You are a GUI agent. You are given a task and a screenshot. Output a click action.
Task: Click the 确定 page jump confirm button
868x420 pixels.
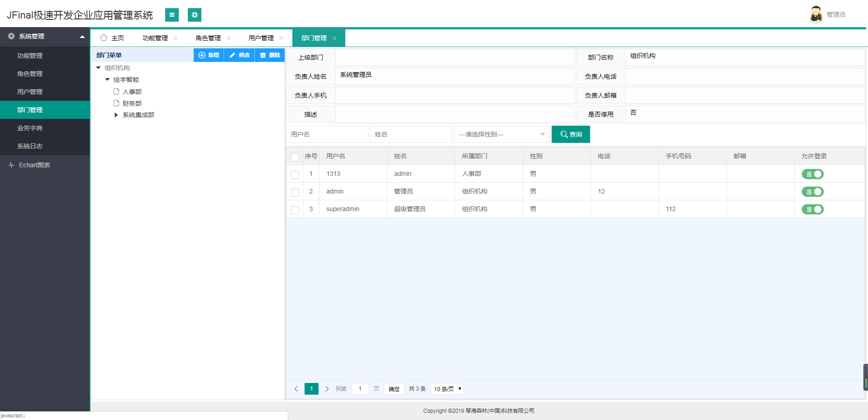point(394,389)
